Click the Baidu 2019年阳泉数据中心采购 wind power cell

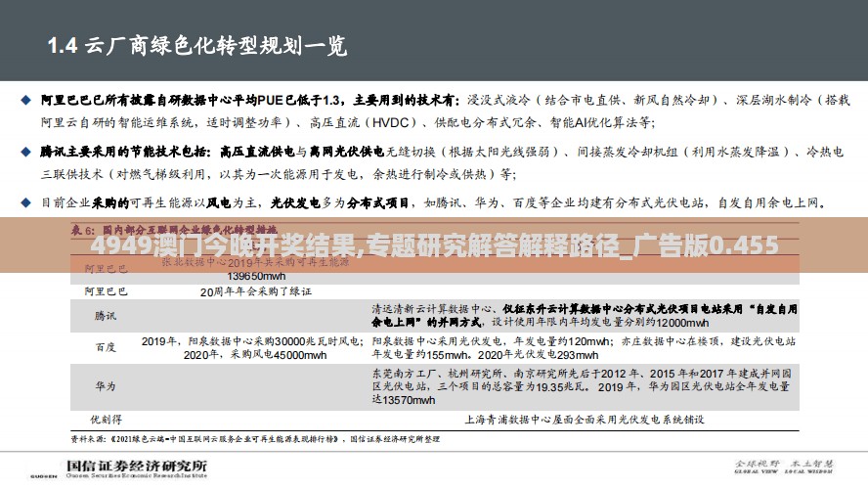pos(252,348)
